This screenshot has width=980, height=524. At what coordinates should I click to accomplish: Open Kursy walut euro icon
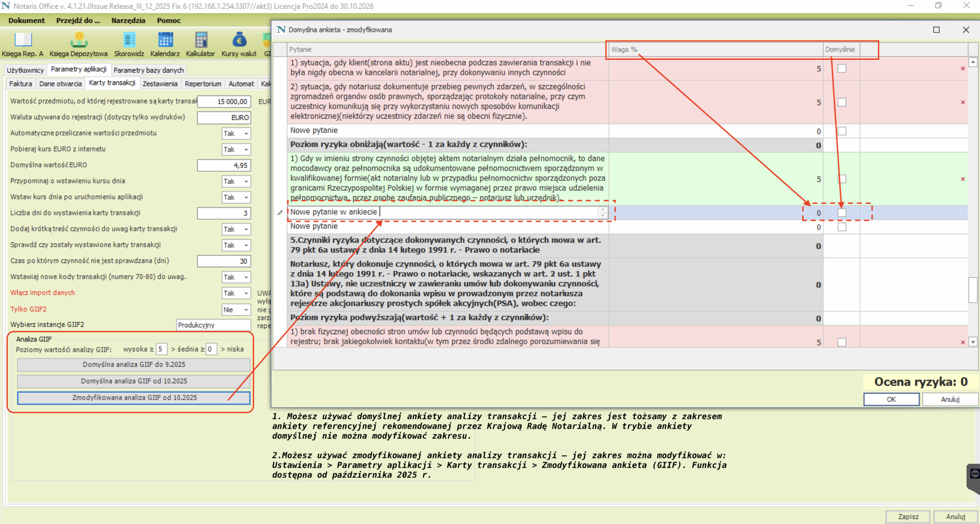pyautogui.click(x=239, y=39)
